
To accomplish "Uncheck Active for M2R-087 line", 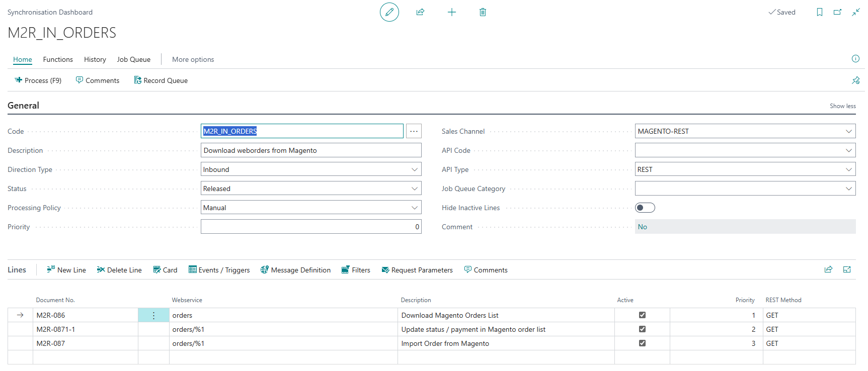I will (x=642, y=343).
